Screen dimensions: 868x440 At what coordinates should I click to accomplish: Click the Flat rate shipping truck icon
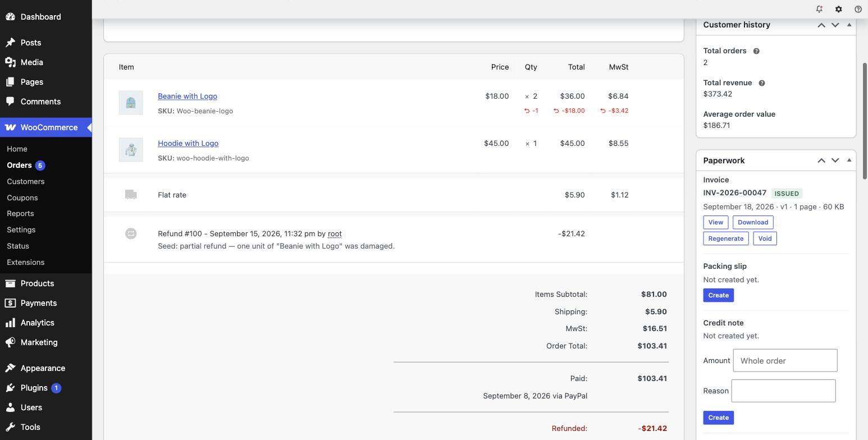131,195
